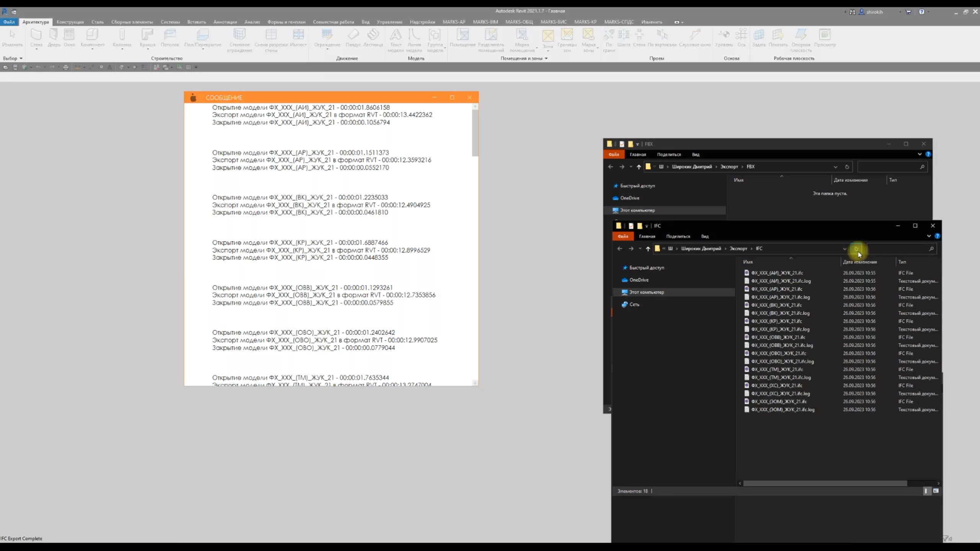The width and height of the screenshot is (980, 551).
Task: Click the Помещение (Room) tool icon
Action: pyautogui.click(x=462, y=37)
